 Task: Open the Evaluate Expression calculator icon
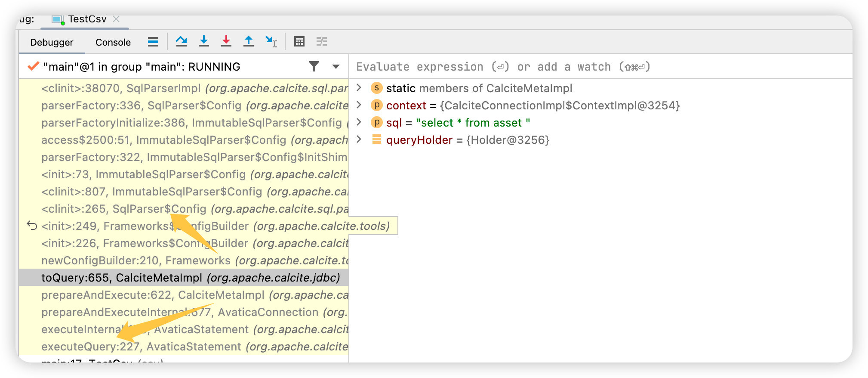299,42
